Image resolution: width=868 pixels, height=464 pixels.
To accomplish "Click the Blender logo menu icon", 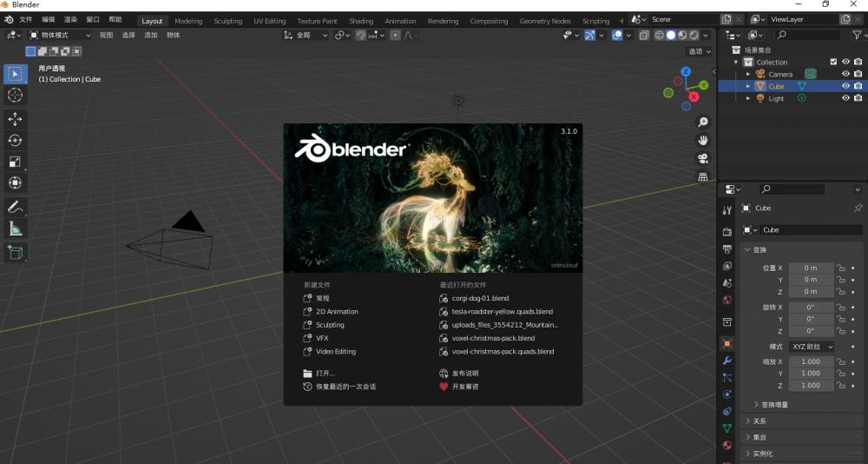I will (9, 19).
